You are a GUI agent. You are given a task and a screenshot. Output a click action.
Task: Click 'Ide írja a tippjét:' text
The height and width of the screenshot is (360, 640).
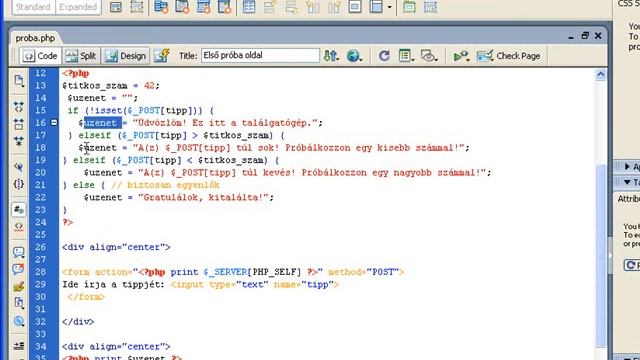(113, 284)
